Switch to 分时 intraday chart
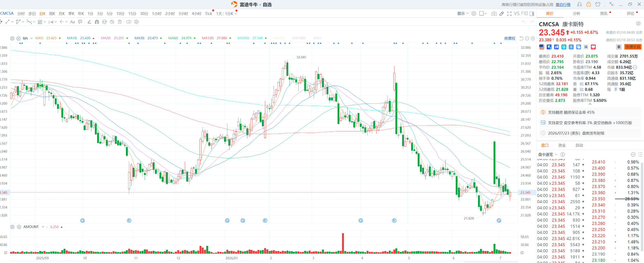 tap(21, 14)
